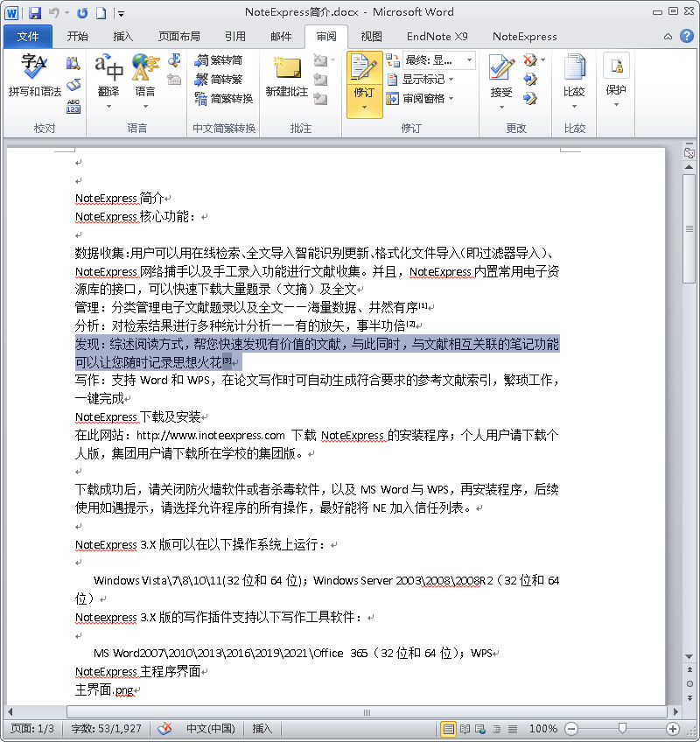This screenshot has height=742, width=700.
Task: Add a 新建批注 new comment
Action: [x=287, y=76]
